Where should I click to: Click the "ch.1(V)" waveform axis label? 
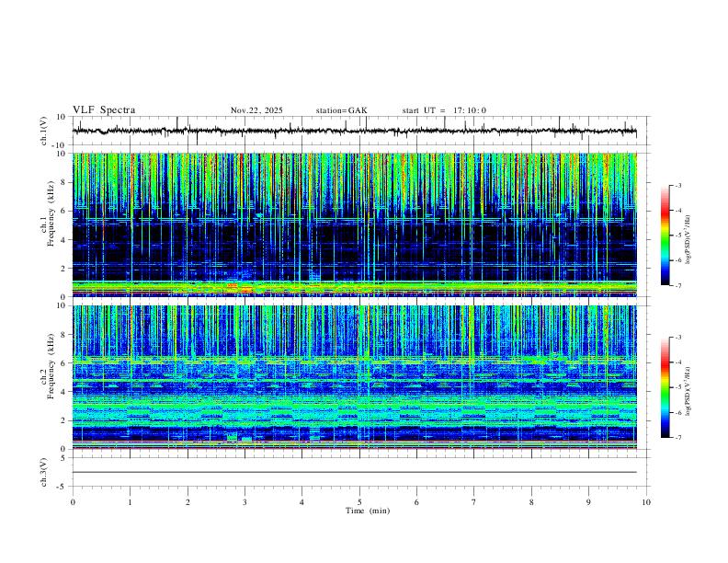pyautogui.click(x=44, y=131)
